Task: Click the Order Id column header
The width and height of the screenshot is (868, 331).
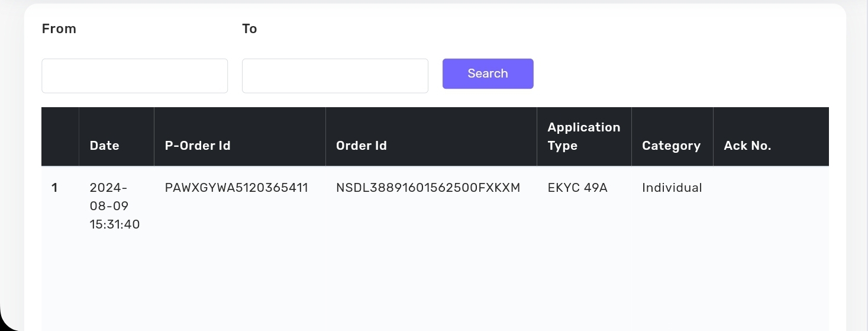Action: [x=362, y=146]
